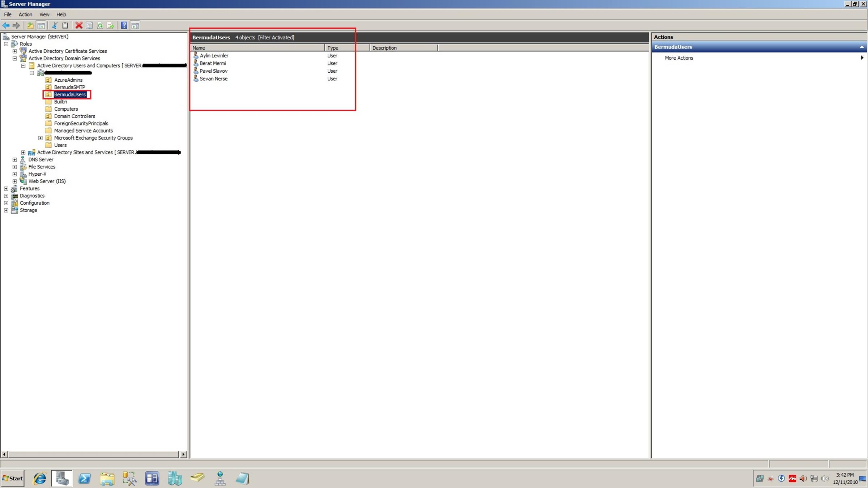Screen dimensions: 868x488
Task: Click the Start button
Action: click(13, 478)
